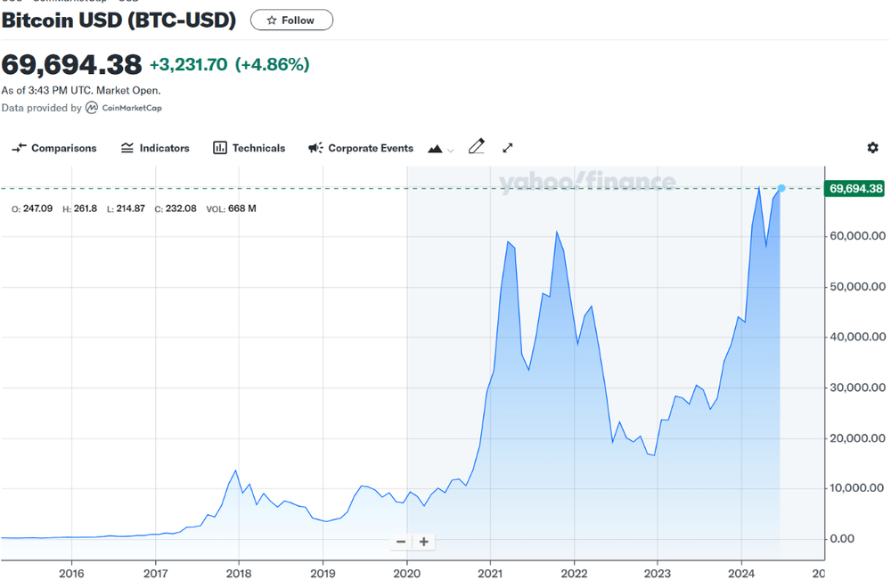Click the Corporate Events megaphone icon
891x588 pixels.
point(315,148)
